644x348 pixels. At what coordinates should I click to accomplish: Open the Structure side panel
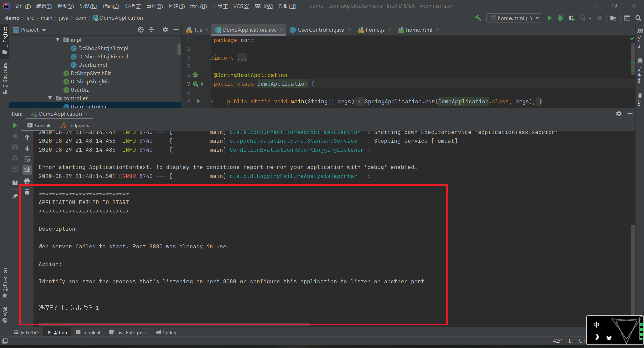5,78
